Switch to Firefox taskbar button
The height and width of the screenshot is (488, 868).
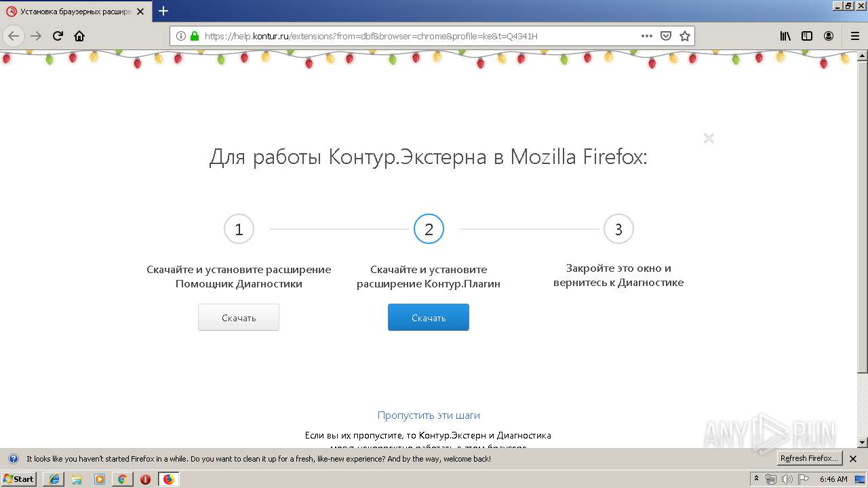pos(168,479)
